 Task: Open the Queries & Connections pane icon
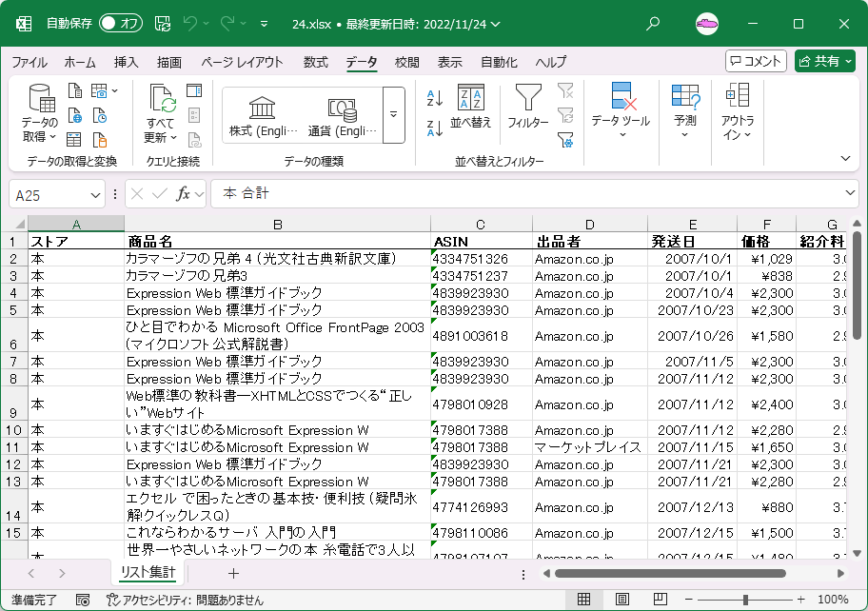coord(194,90)
